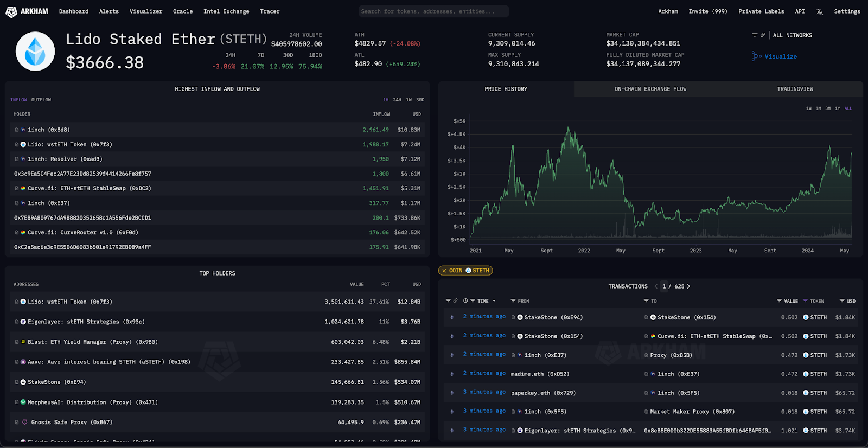Screen dimensions: 868x448
Task: Set the price chart range to ALL
Action: (848, 108)
